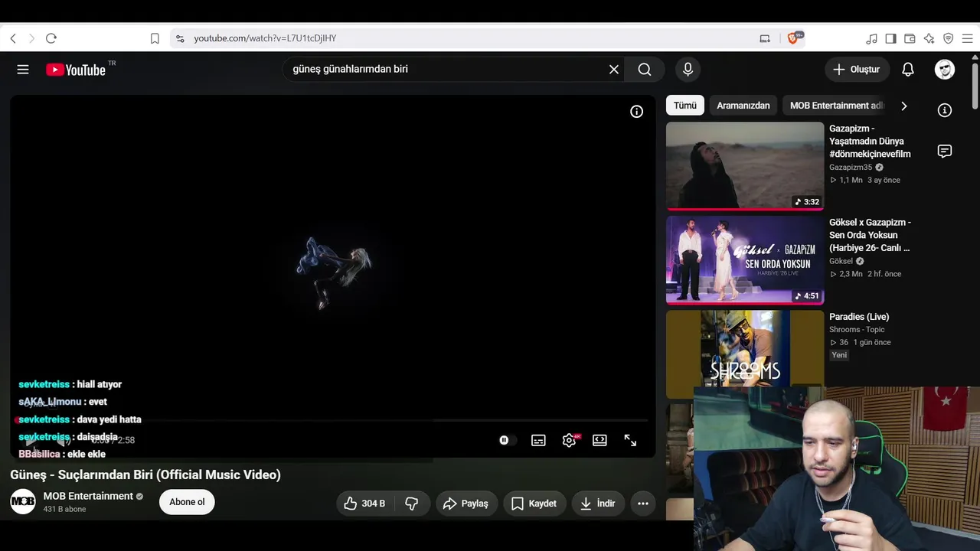The height and width of the screenshot is (551, 980).
Task: Select the Tümü filter chip
Action: [x=685, y=106]
